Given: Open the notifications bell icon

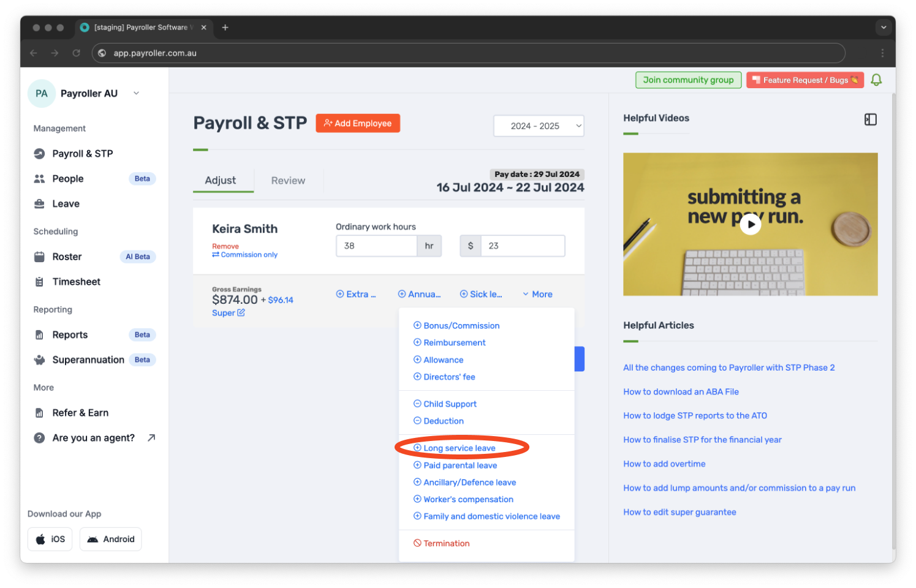Looking at the screenshot, I should click(x=876, y=80).
